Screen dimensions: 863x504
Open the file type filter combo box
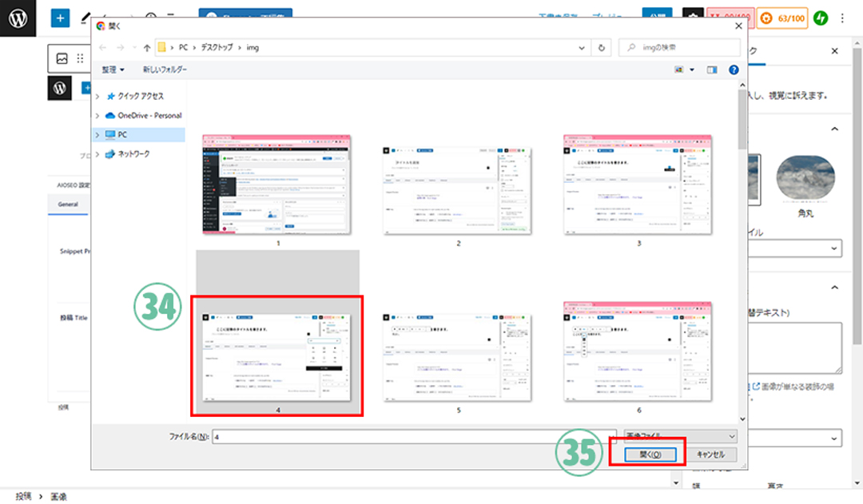[x=679, y=436]
